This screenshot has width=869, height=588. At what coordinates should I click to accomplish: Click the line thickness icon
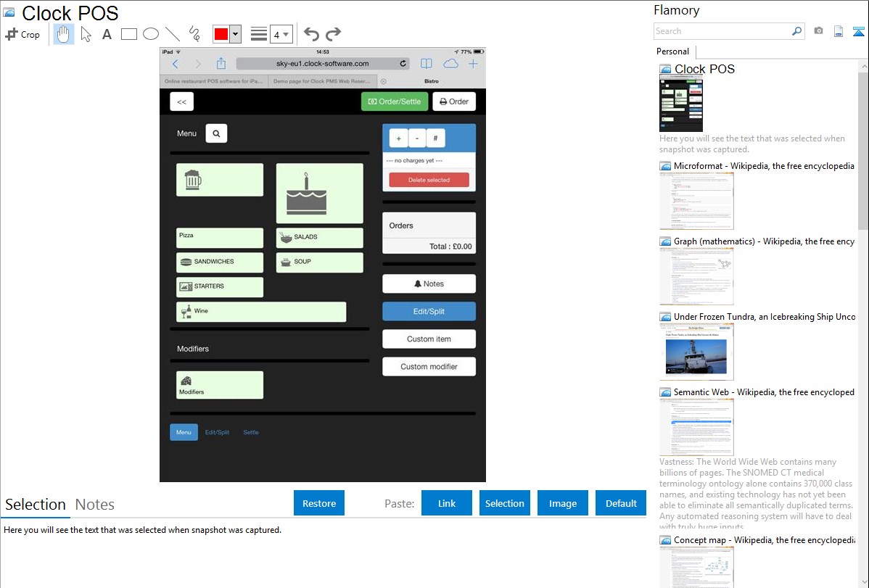coord(259,34)
